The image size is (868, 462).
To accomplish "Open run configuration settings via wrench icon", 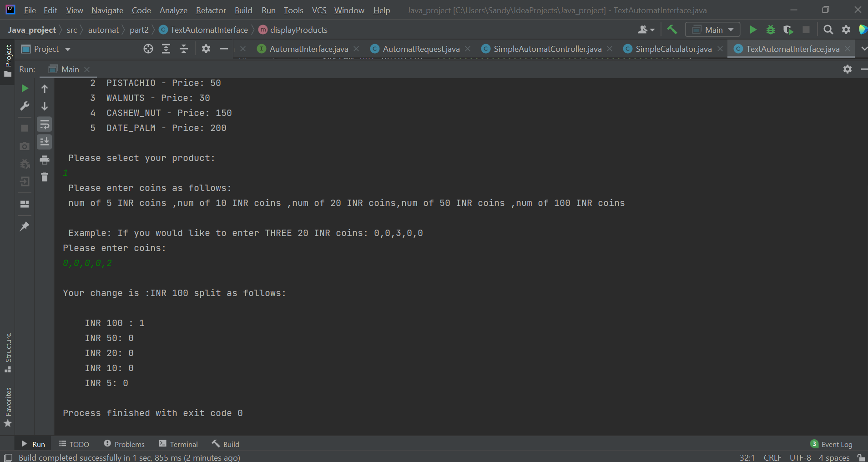I will coord(25,106).
